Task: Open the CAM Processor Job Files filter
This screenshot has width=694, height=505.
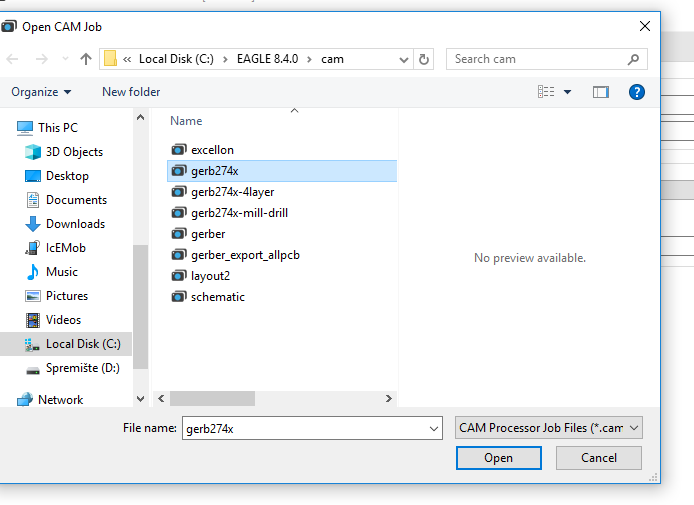Action: click(x=549, y=428)
